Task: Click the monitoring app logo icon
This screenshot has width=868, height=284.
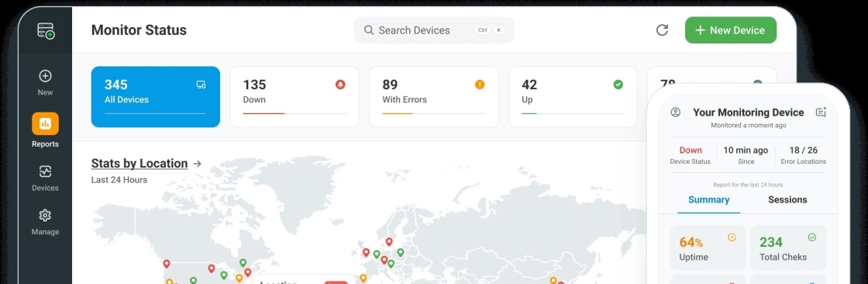Action: coord(46,30)
